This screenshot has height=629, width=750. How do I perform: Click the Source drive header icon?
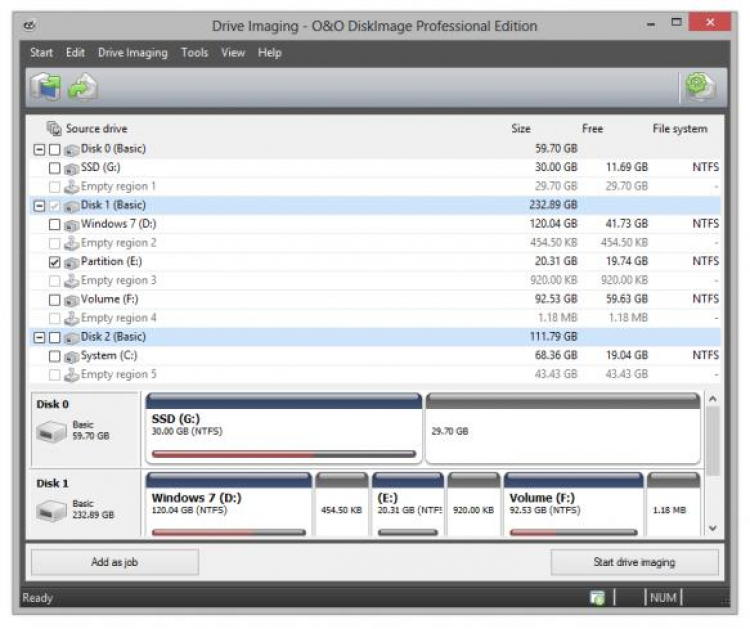(x=54, y=128)
